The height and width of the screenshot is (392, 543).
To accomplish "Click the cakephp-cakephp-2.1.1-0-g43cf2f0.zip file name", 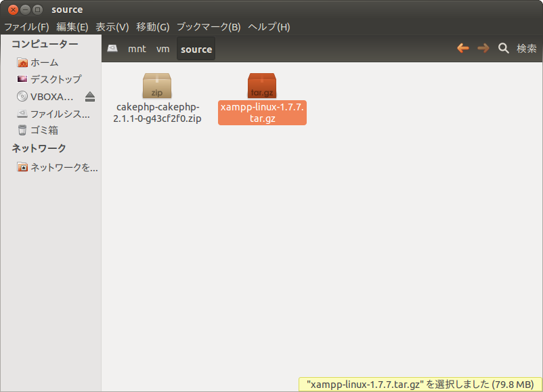I will click(x=157, y=113).
